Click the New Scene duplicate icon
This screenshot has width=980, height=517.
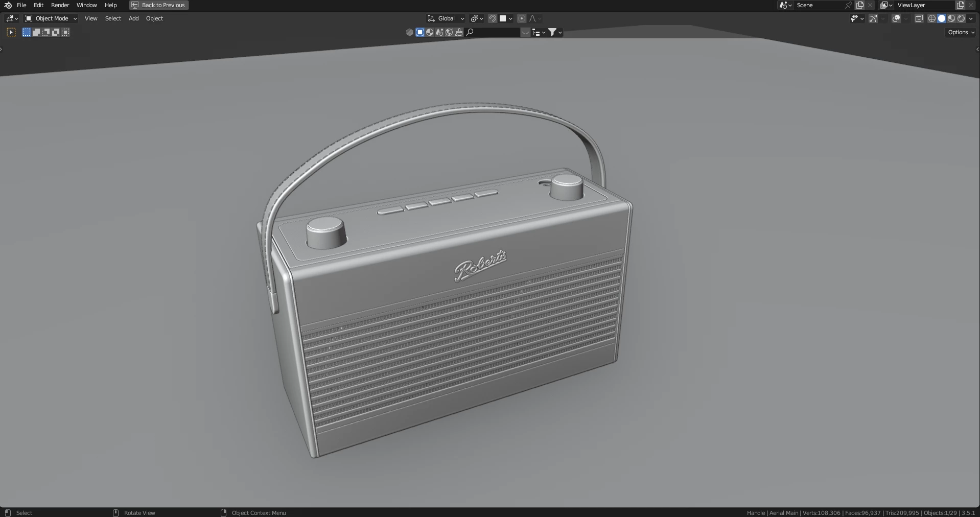coord(860,5)
